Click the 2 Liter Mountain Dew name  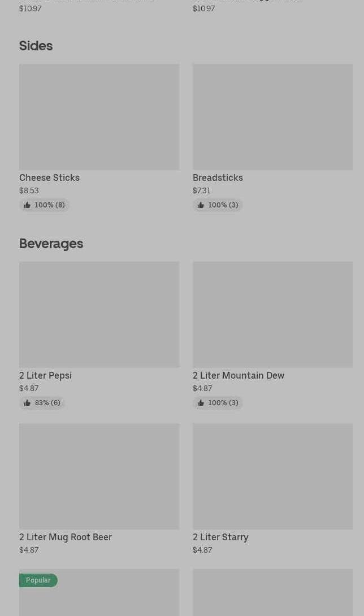[238, 375]
